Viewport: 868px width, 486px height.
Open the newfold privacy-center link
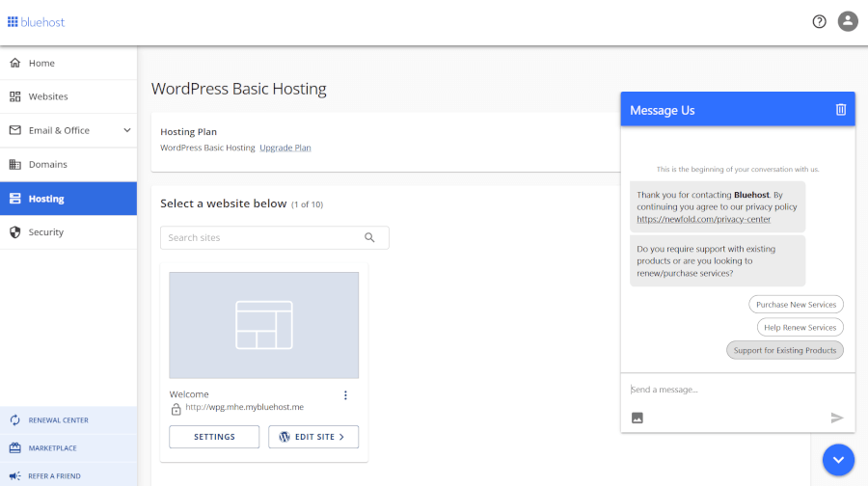tap(703, 219)
